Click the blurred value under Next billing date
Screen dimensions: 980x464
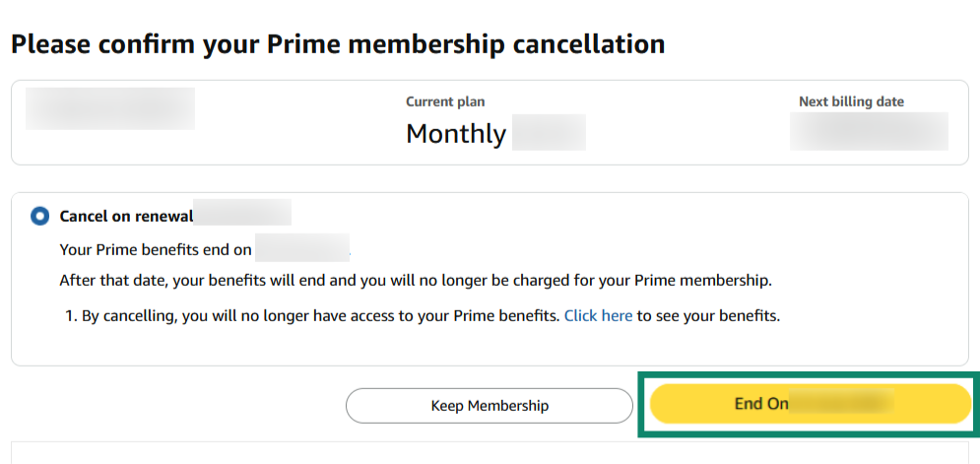tap(869, 131)
